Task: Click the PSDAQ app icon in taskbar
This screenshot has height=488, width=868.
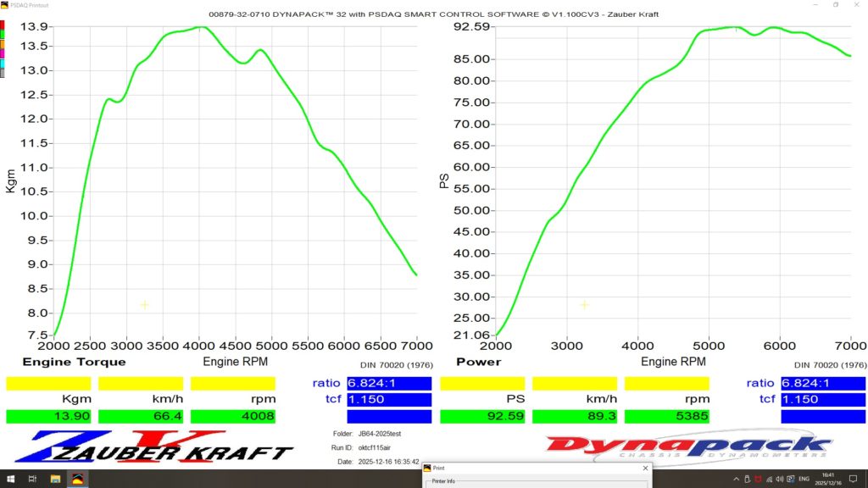Action: tap(76, 480)
